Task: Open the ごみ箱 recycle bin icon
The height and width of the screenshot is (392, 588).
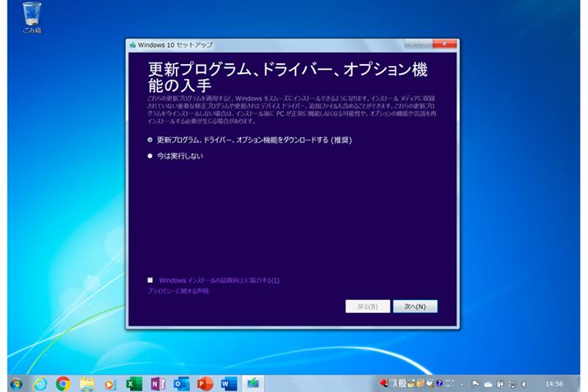Action: (x=32, y=17)
